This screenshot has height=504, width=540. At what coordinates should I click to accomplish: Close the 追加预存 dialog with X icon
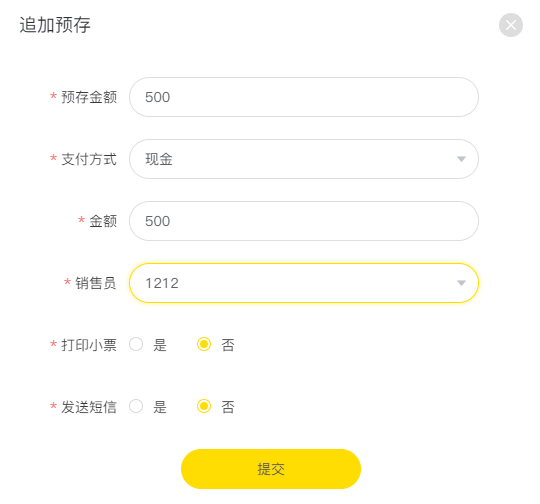[511, 25]
